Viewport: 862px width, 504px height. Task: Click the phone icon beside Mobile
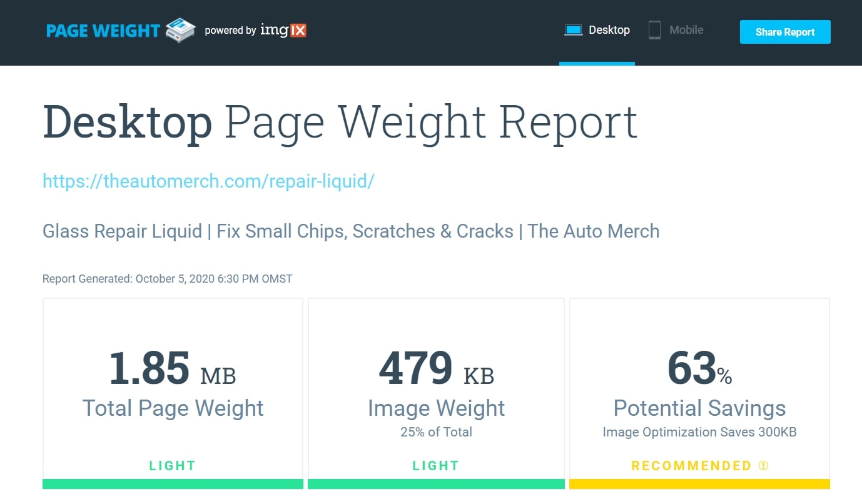click(654, 30)
